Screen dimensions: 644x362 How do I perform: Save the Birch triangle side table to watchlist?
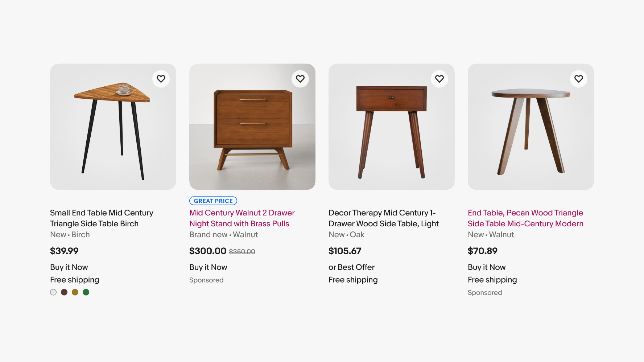pos(161,79)
